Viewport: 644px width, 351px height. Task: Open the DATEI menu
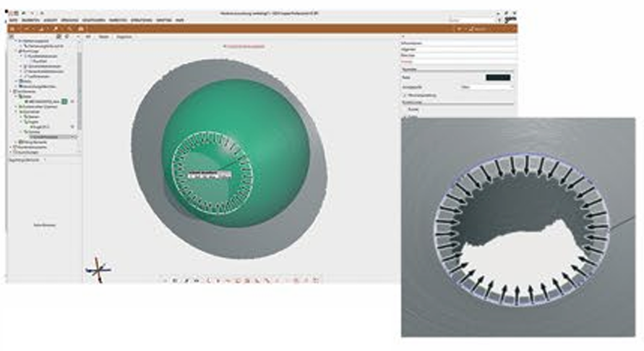12,20
